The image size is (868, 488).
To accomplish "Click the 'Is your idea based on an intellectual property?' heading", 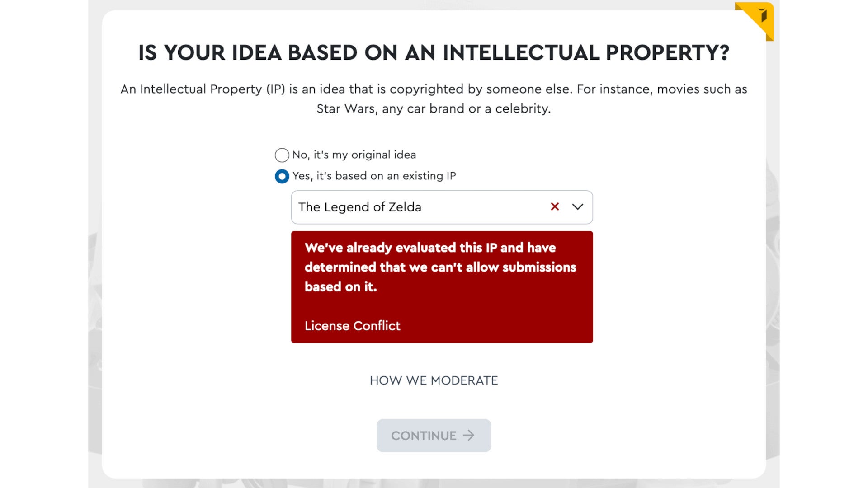I will 434,52.
